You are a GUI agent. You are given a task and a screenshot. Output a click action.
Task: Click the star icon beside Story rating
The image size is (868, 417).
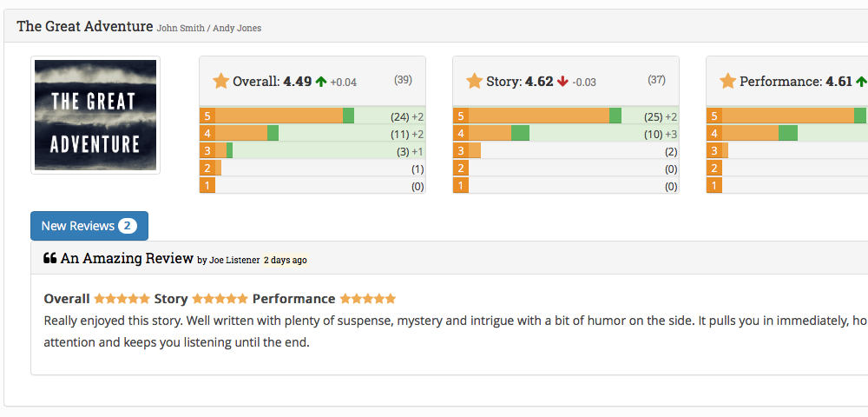tap(474, 82)
